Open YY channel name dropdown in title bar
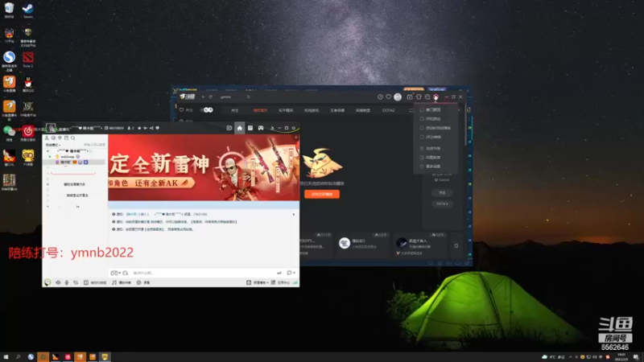 pos(101,128)
